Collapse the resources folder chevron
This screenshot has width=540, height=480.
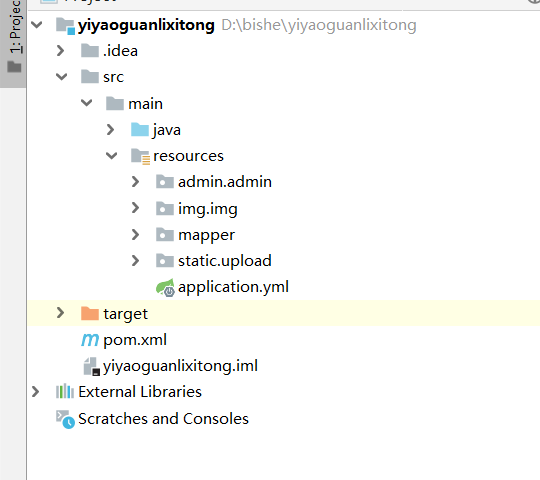click(112, 156)
